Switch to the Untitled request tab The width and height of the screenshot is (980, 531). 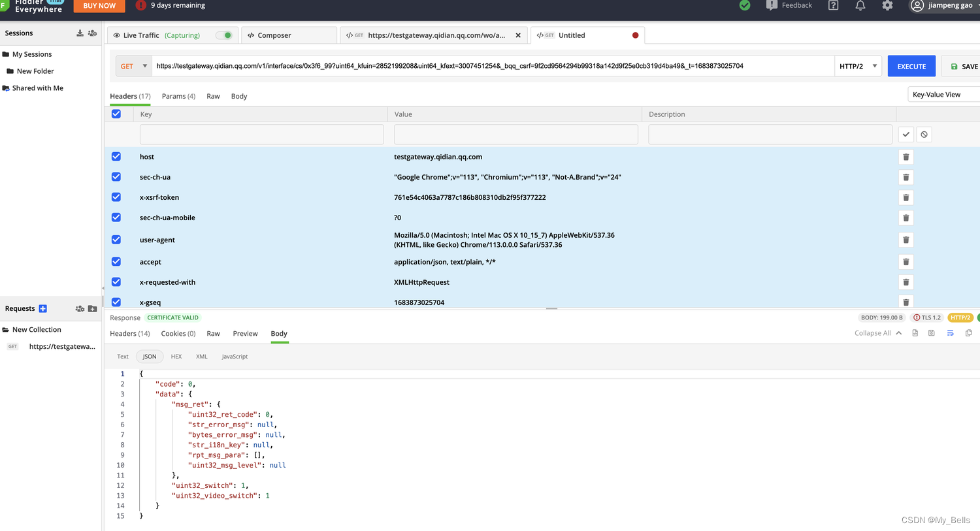[x=587, y=35]
